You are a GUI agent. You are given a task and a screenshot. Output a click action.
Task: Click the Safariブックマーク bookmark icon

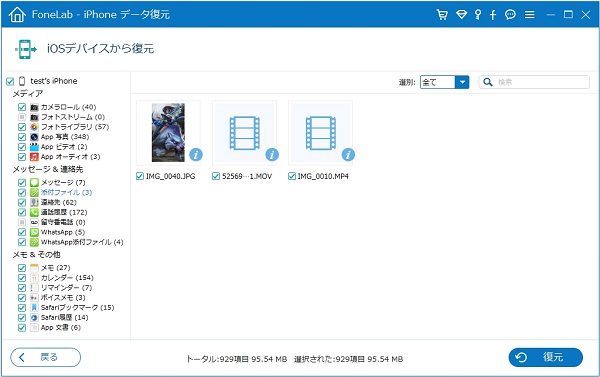(x=34, y=307)
